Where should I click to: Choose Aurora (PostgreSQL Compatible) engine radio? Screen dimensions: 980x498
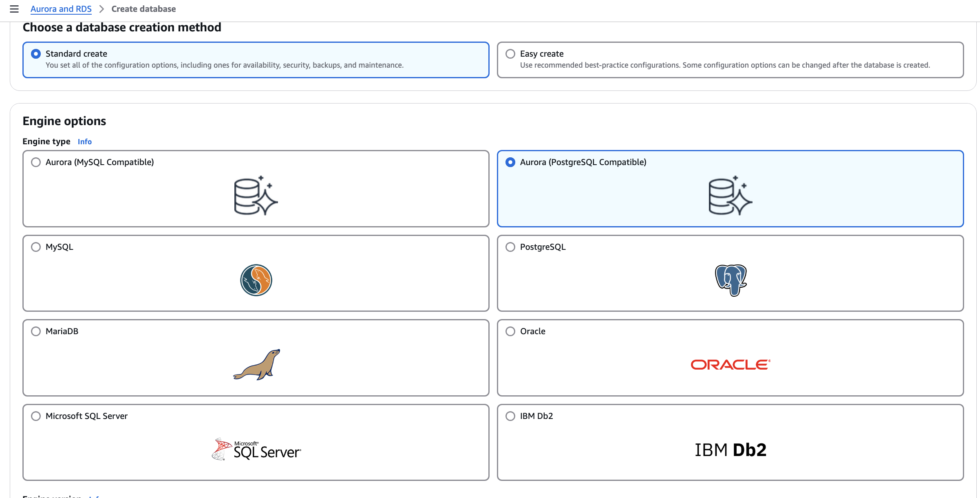(510, 162)
